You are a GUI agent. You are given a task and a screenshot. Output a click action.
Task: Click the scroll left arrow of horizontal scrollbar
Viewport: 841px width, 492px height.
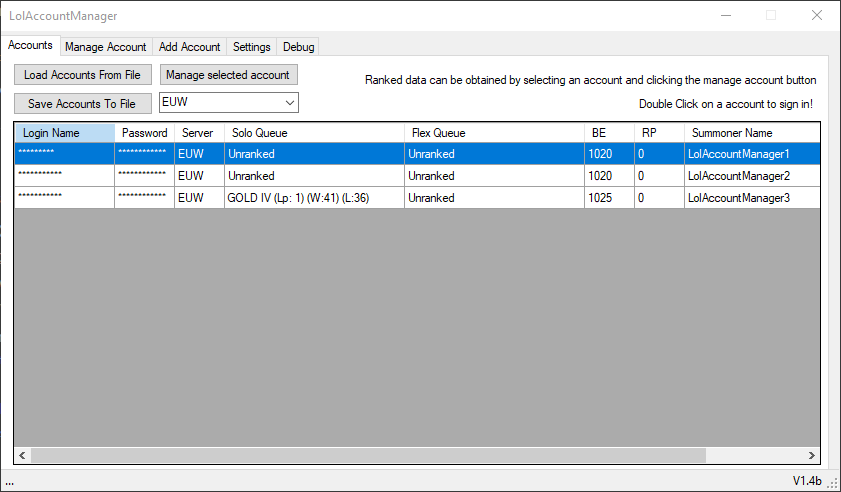[23, 456]
